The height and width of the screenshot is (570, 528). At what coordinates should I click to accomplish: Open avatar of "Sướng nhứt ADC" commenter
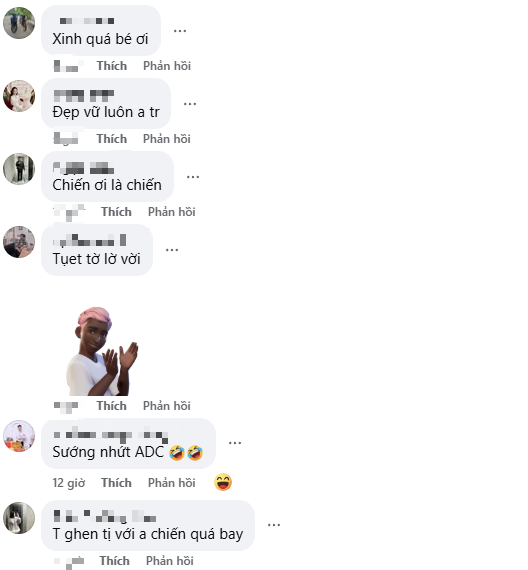19,436
